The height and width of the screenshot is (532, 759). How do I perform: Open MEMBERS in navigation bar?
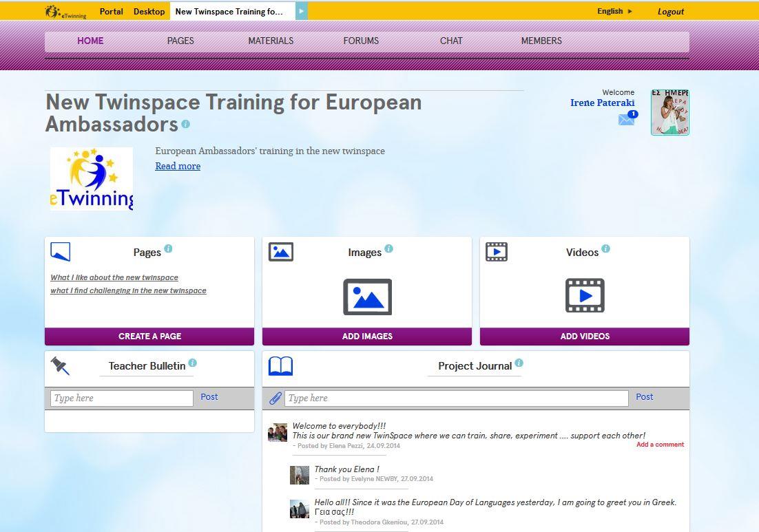tap(541, 41)
